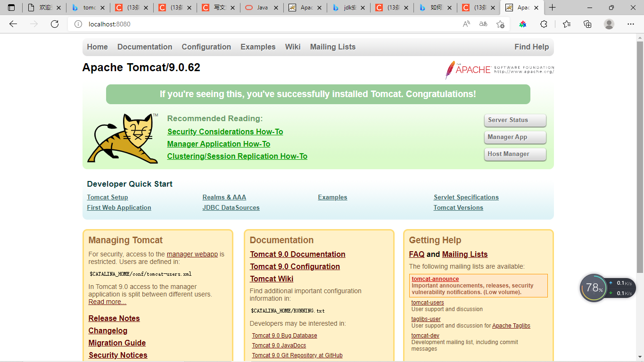Open a new tab with plus button
Image resolution: width=644 pixels, height=362 pixels.
pyautogui.click(x=553, y=8)
